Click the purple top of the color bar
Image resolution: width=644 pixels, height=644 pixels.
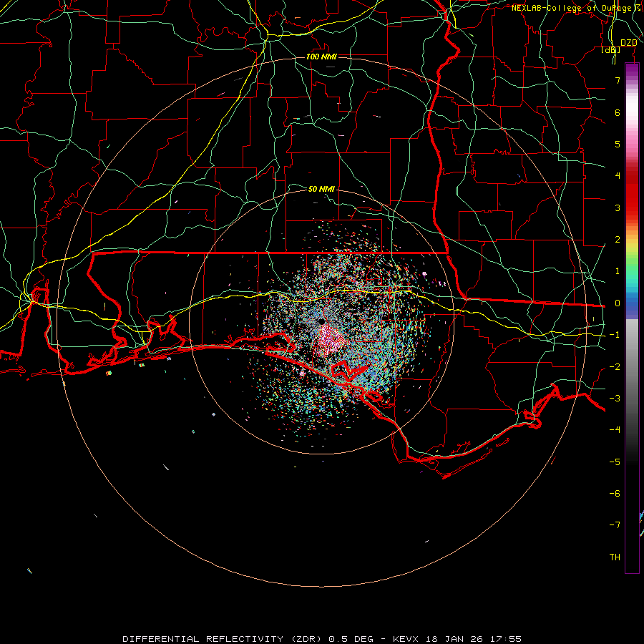(x=632, y=68)
